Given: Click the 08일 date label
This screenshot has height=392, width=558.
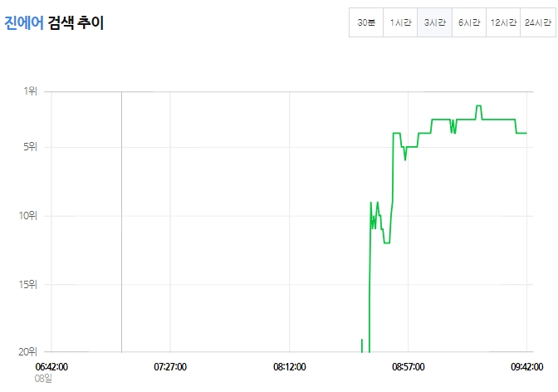Looking at the screenshot, I should (43, 379).
